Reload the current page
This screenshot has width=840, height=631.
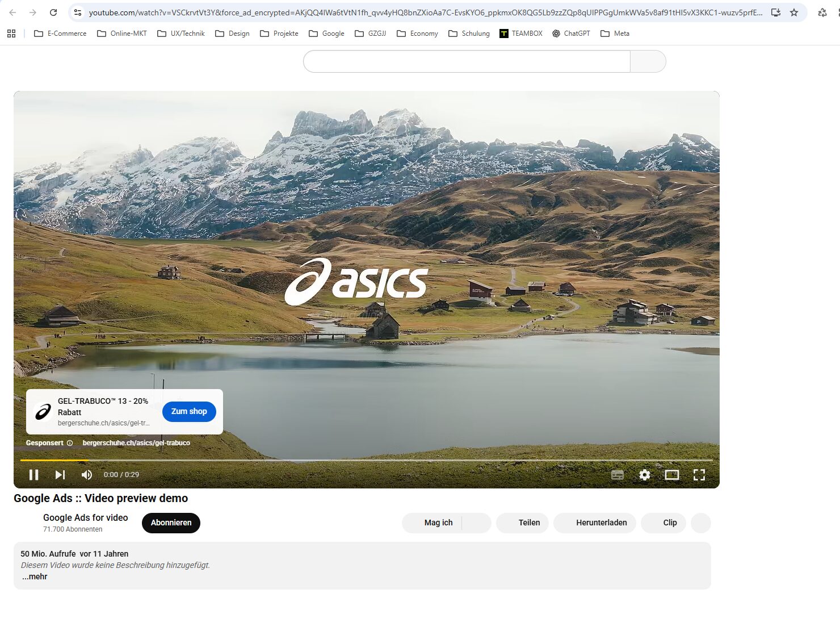53,12
